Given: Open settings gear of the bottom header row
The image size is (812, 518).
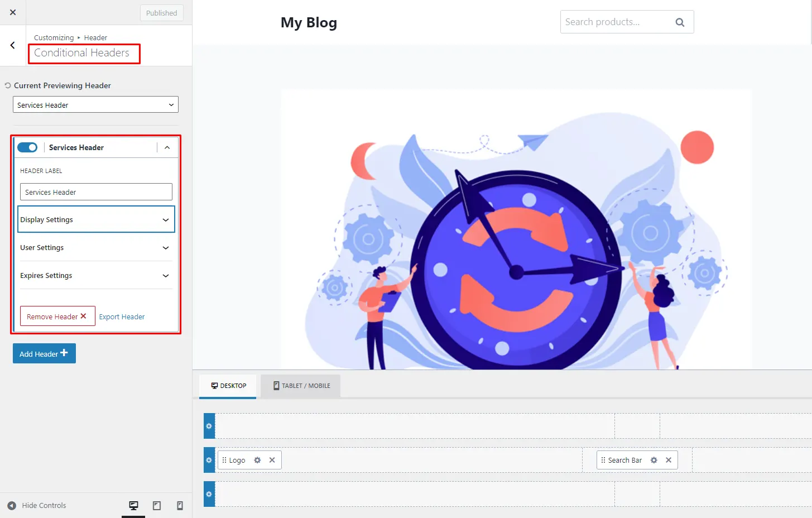Looking at the screenshot, I should [x=208, y=493].
